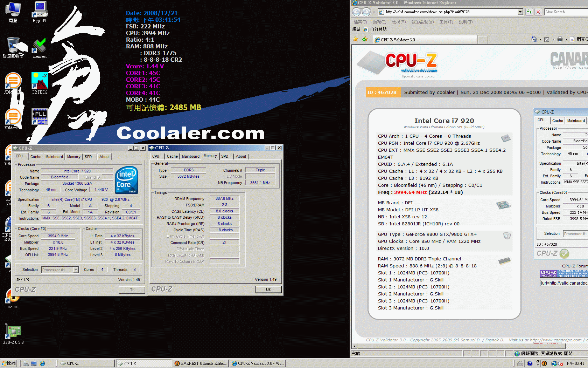Click the IE refresh page icon
Viewport: 588px width, 368px height.
[x=529, y=12]
